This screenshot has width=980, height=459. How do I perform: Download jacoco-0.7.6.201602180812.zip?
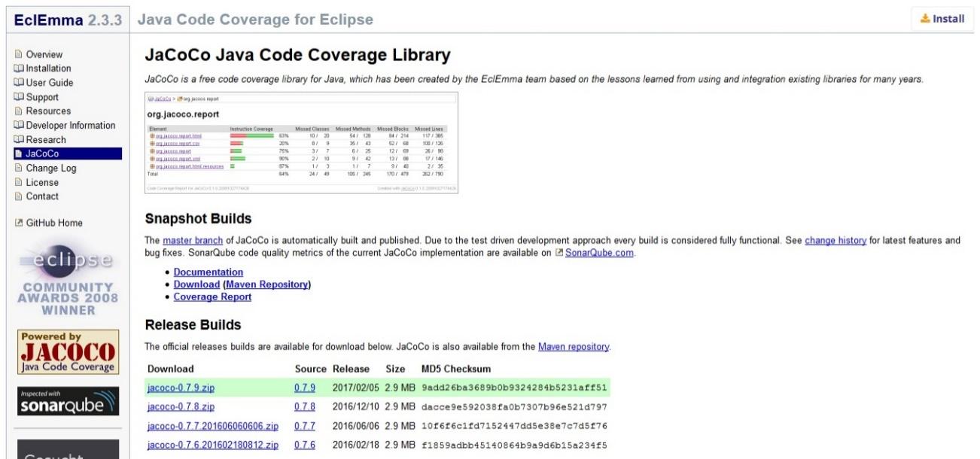tap(213, 445)
